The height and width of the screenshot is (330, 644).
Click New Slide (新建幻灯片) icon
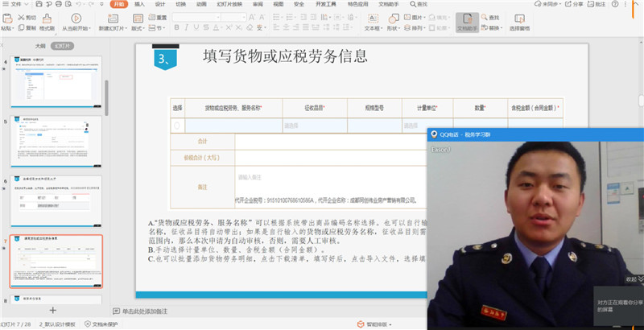[113, 19]
